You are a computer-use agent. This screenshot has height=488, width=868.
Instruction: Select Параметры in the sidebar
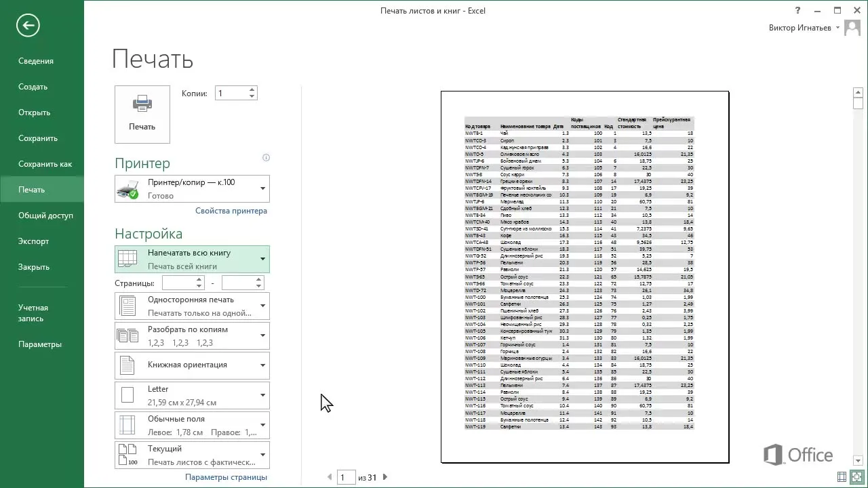pyautogui.click(x=42, y=344)
